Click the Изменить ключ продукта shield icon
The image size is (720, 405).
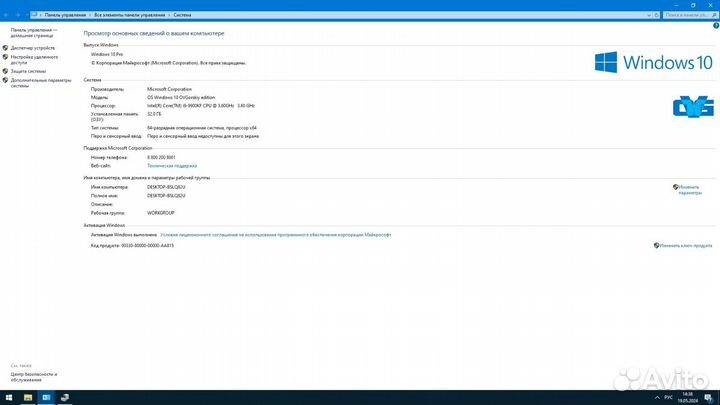click(657, 245)
